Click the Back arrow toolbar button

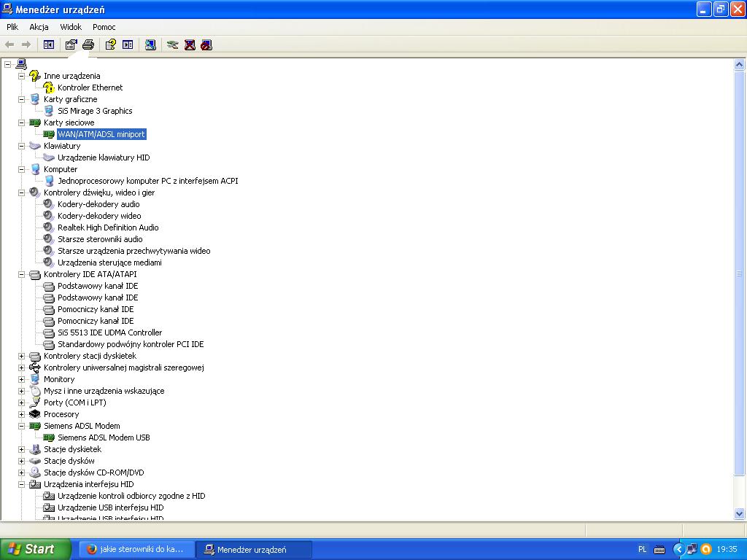(9, 44)
